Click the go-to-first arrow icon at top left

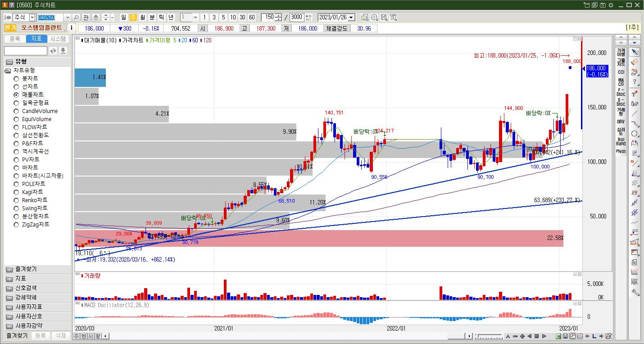coord(7,17)
